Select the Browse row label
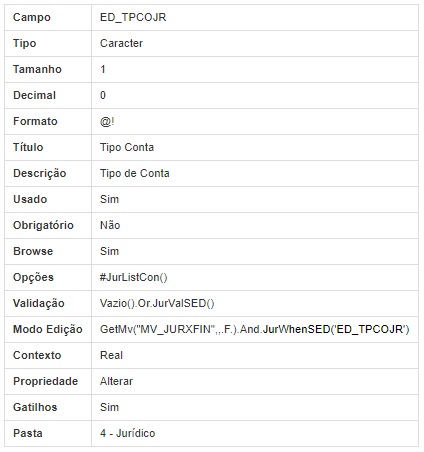The image size is (424, 452). (33, 251)
